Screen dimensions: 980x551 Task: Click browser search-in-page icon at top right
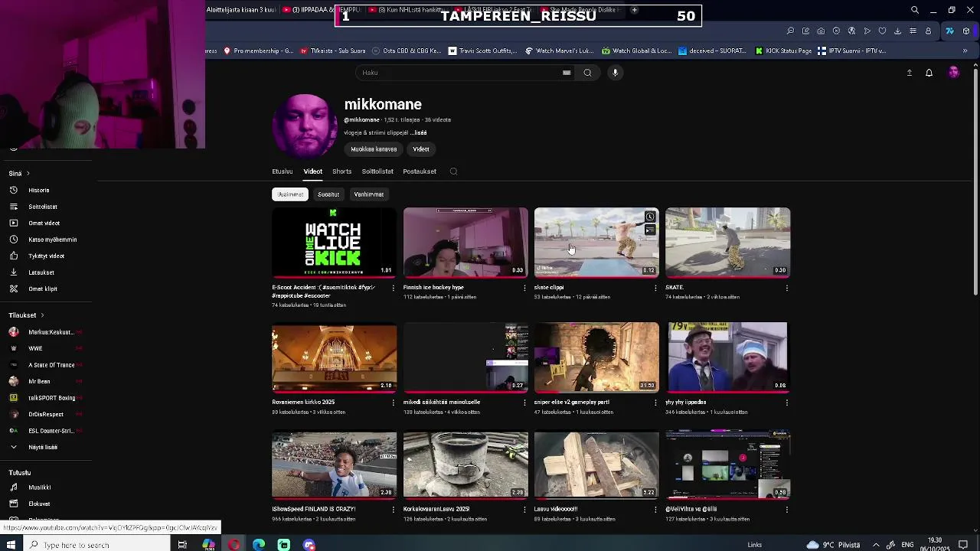coord(915,10)
